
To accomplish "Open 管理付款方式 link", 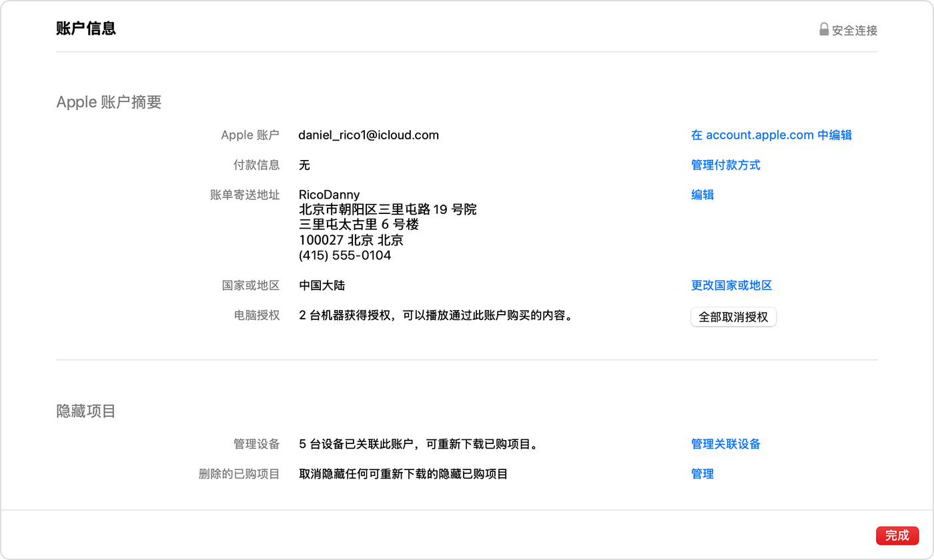I will coord(726,165).
